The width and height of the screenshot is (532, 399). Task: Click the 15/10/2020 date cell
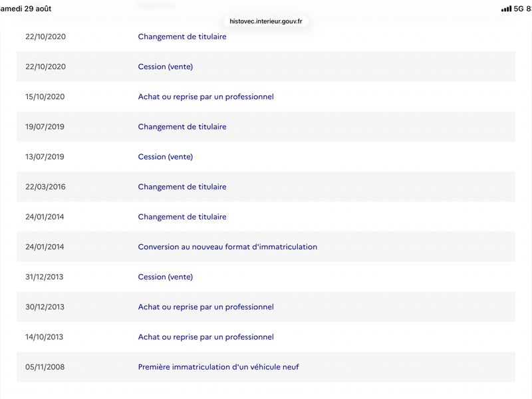45,96
